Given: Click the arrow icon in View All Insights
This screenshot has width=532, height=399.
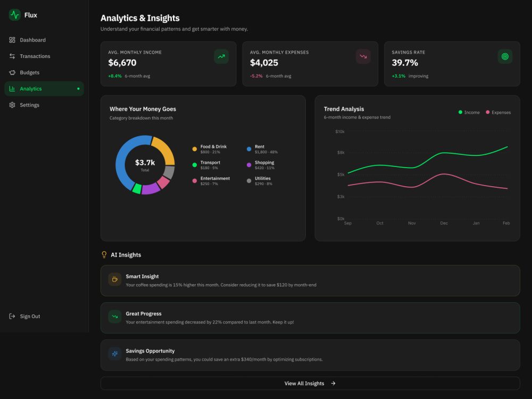Looking at the screenshot, I should pos(333,384).
